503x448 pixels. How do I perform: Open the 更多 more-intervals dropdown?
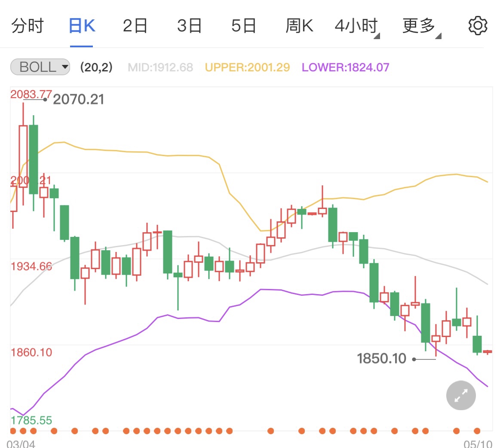click(x=421, y=26)
